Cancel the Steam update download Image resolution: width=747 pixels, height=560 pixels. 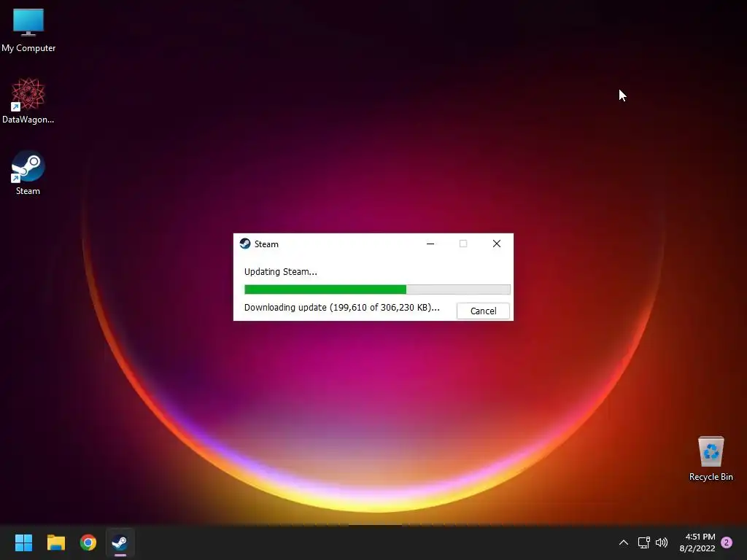coord(483,311)
